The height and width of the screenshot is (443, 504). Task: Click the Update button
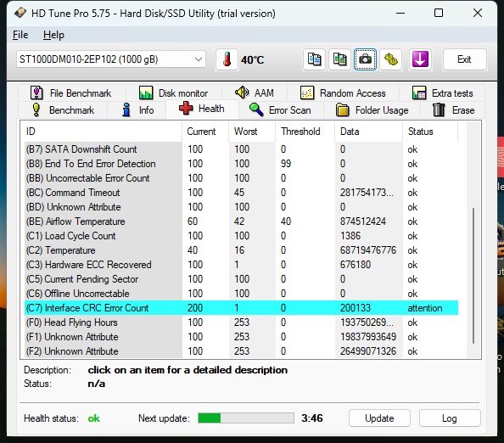(379, 418)
